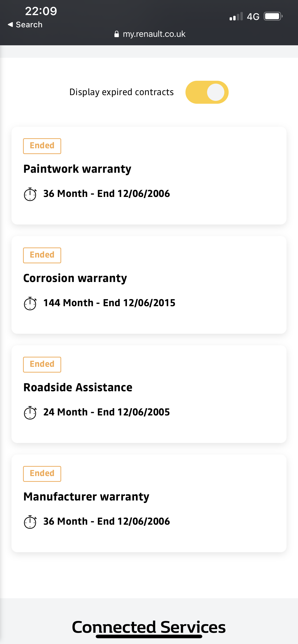Tap Ended badge on Corrosion warranty

point(42,255)
